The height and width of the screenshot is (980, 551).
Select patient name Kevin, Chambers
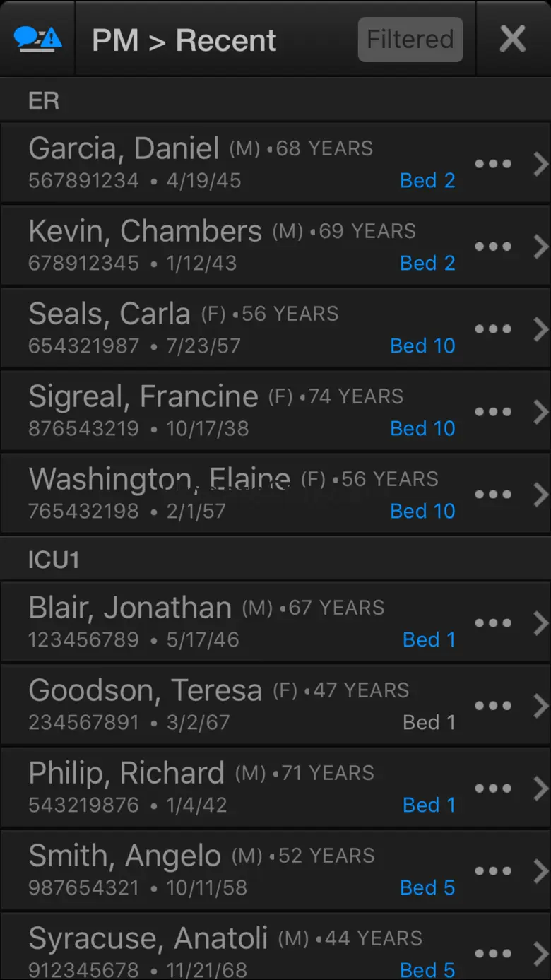pyautogui.click(x=145, y=231)
